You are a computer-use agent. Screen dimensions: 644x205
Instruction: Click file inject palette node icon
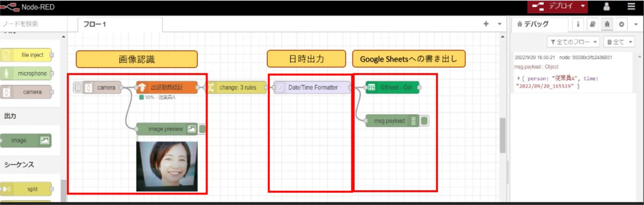6,55
